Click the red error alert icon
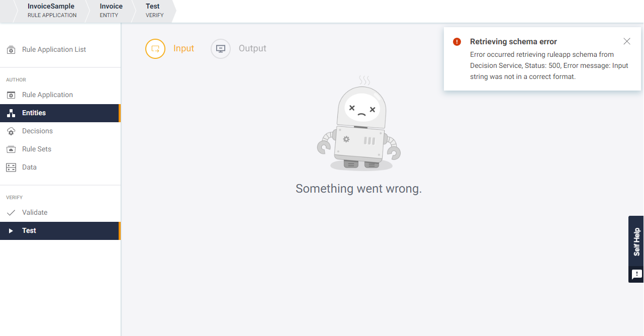Image resolution: width=644 pixels, height=336 pixels. [457, 42]
